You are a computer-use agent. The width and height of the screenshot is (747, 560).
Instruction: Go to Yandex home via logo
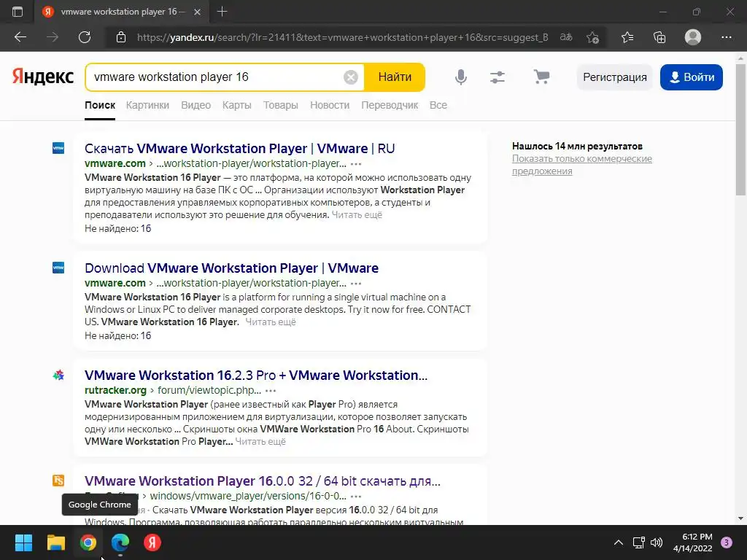[x=43, y=76]
